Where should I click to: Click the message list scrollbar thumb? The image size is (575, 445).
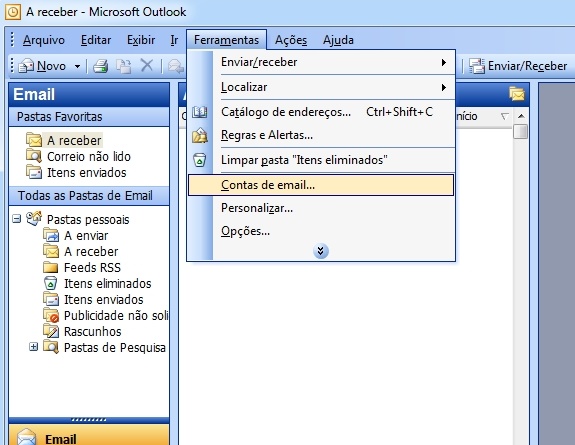click(521, 132)
